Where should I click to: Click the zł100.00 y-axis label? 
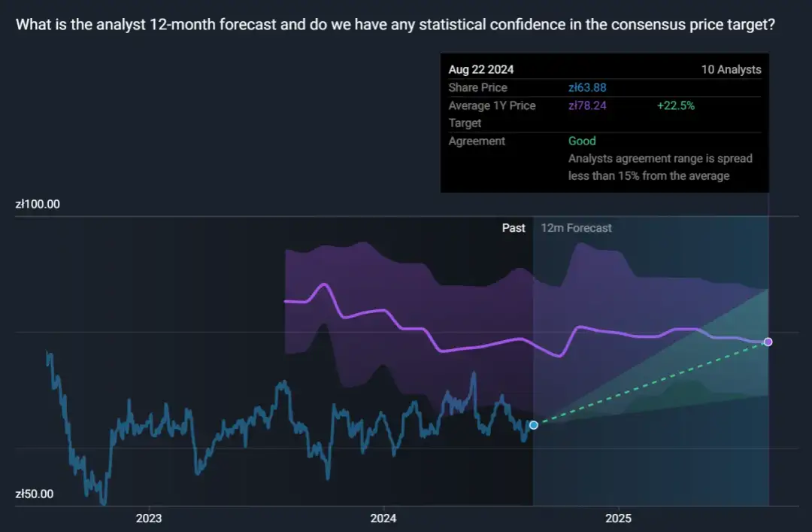coord(38,204)
